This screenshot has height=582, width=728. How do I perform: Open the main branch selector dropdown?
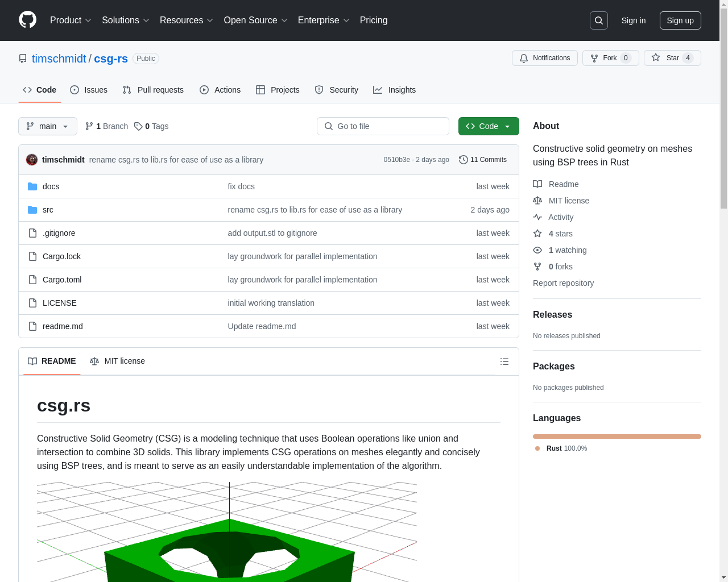click(48, 126)
